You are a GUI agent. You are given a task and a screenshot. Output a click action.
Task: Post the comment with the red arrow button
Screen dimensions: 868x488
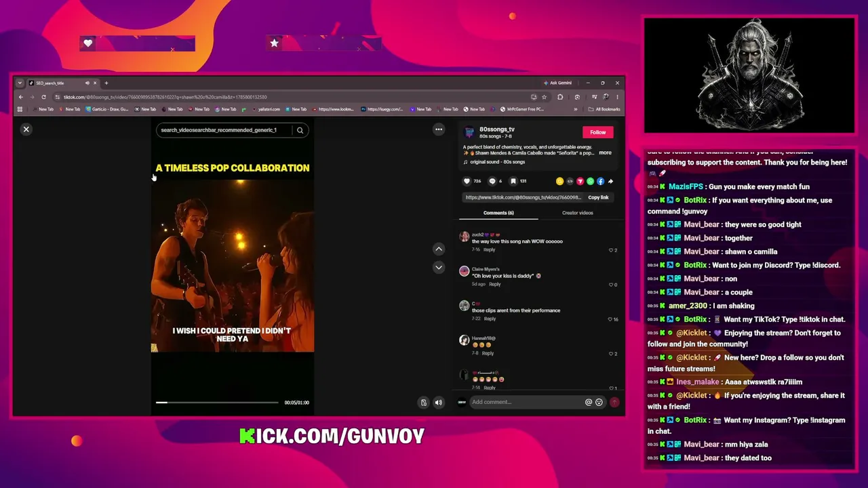click(x=614, y=402)
